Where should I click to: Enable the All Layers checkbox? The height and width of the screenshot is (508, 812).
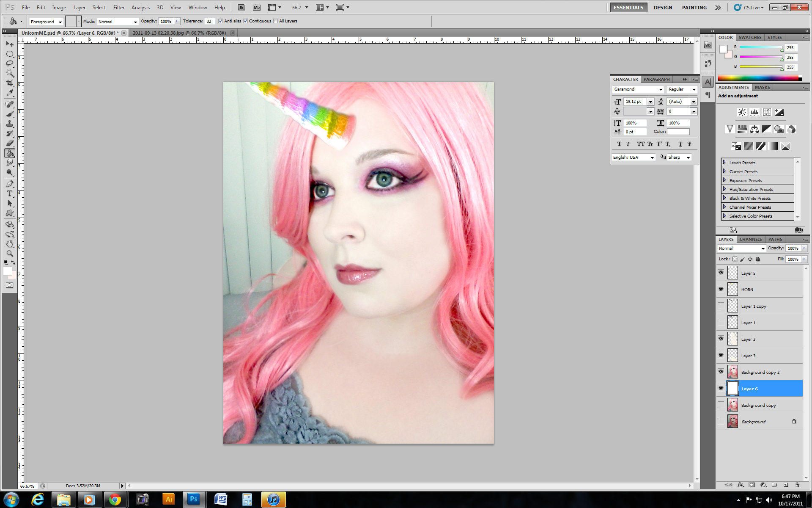click(276, 21)
